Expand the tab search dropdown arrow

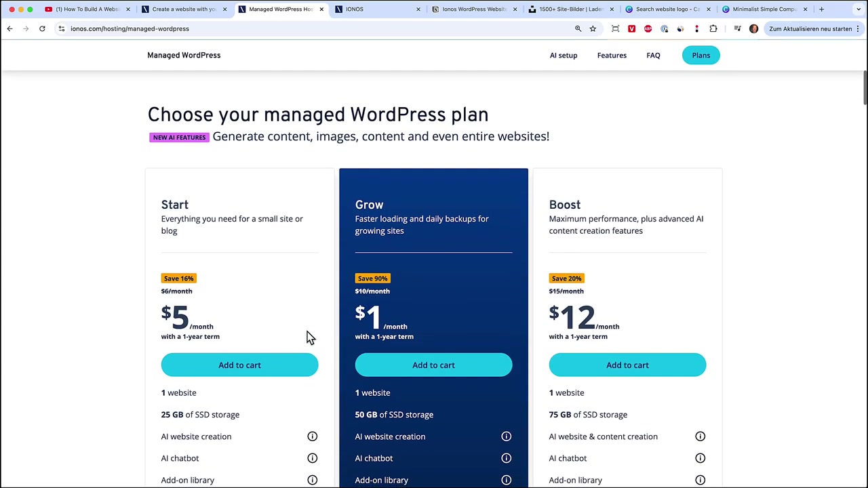(x=859, y=9)
